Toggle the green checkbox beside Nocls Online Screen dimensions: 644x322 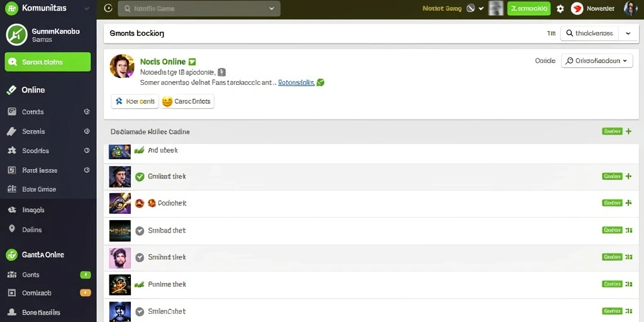tap(192, 62)
